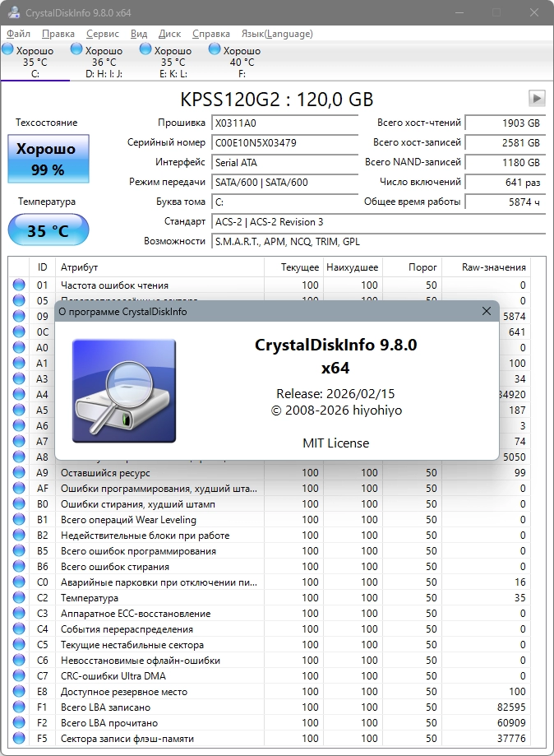The height and width of the screenshot is (756, 554).
Task: Click the status circle icon for attribute F5
Action: pyautogui.click(x=19, y=738)
